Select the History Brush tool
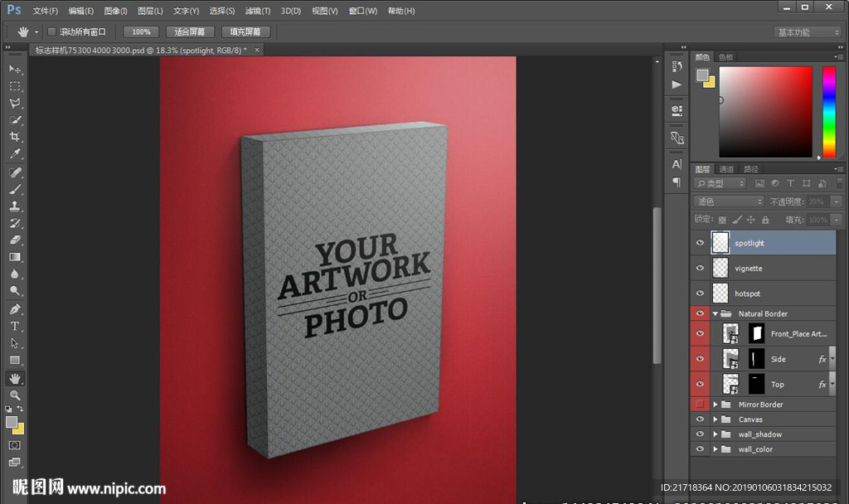The width and height of the screenshot is (849, 504). pyautogui.click(x=15, y=223)
